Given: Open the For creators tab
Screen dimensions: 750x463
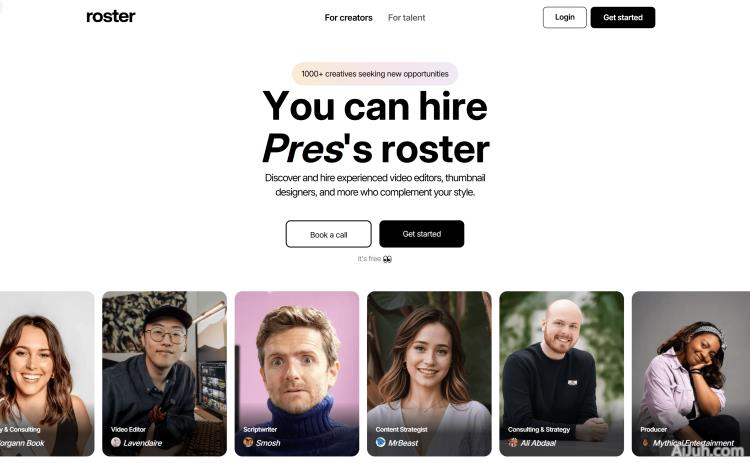Looking at the screenshot, I should tap(348, 18).
